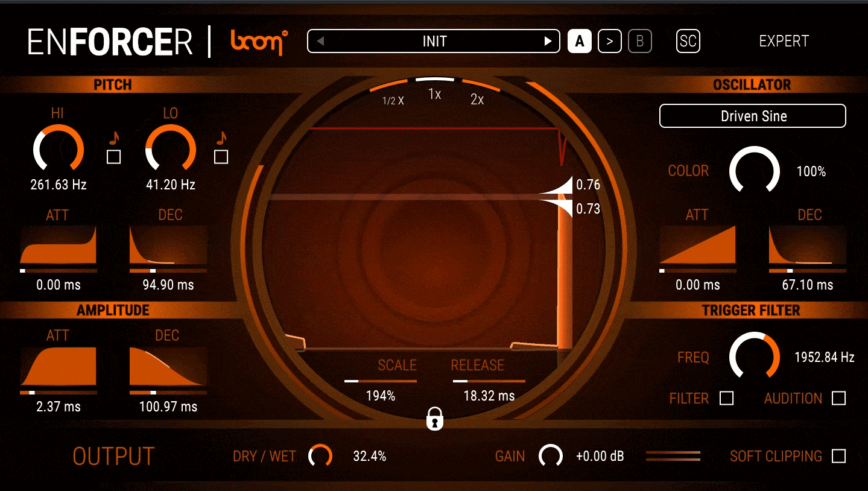
Task: Click the A preset slot button
Action: (x=579, y=41)
